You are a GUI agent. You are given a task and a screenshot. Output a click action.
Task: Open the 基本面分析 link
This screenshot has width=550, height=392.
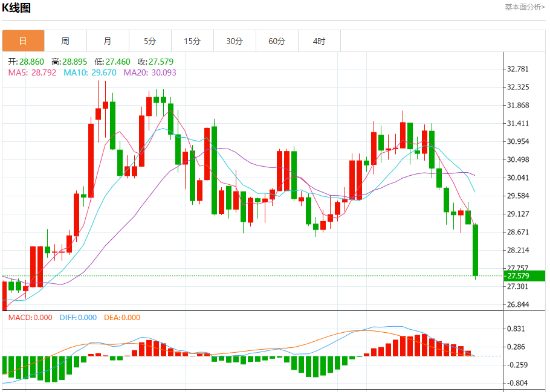click(x=525, y=7)
